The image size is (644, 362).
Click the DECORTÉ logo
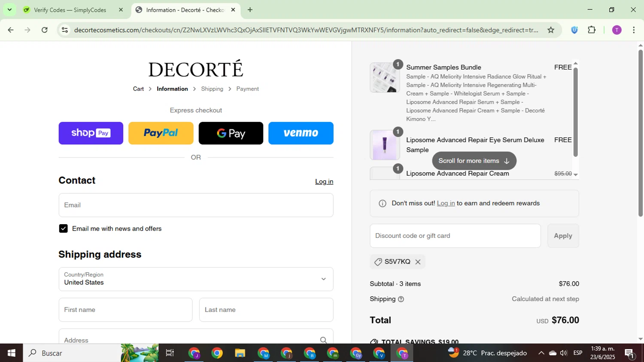[196, 69]
